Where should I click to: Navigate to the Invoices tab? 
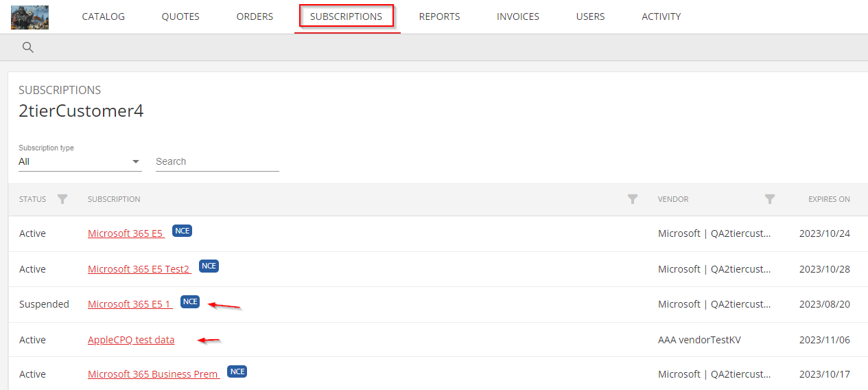point(518,16)
